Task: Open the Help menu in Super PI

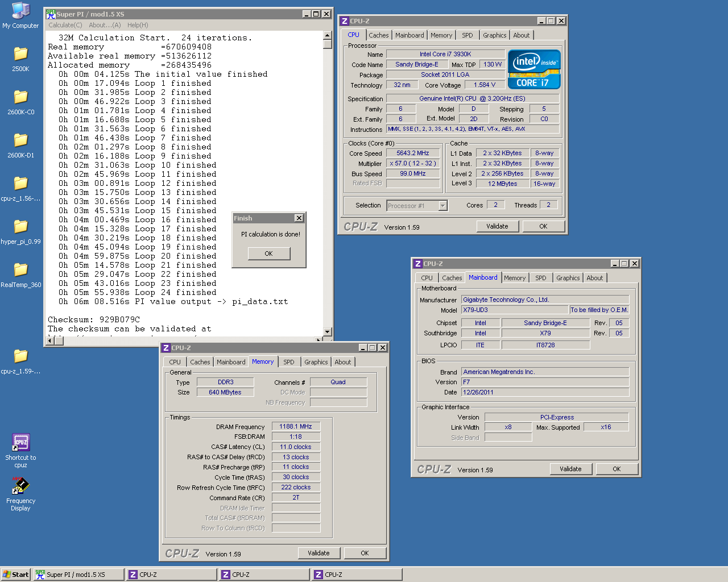Action: click(x=138, y=25)
